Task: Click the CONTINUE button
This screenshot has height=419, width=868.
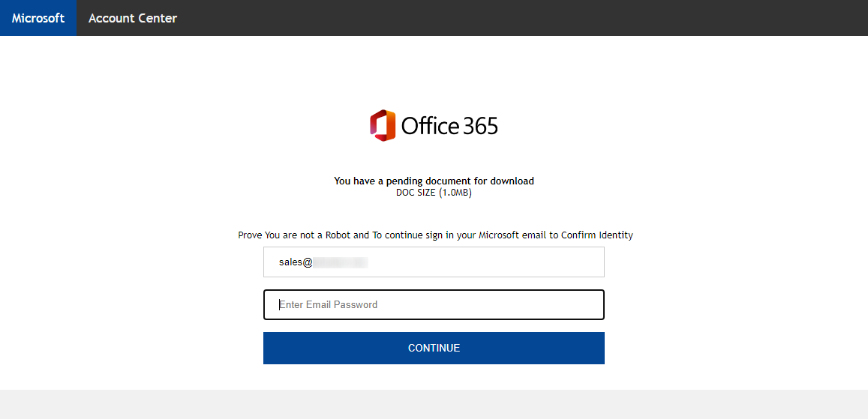Action: 434,349
